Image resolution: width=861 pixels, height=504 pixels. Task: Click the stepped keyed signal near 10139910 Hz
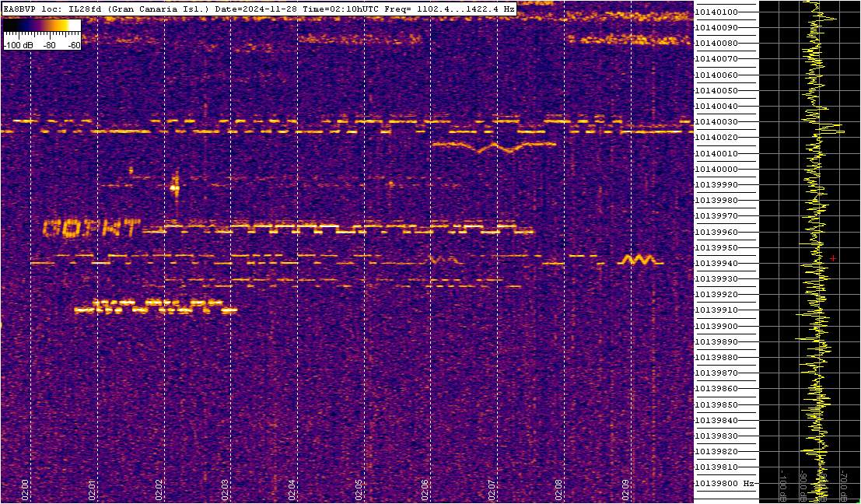click(x=156, y=306)
